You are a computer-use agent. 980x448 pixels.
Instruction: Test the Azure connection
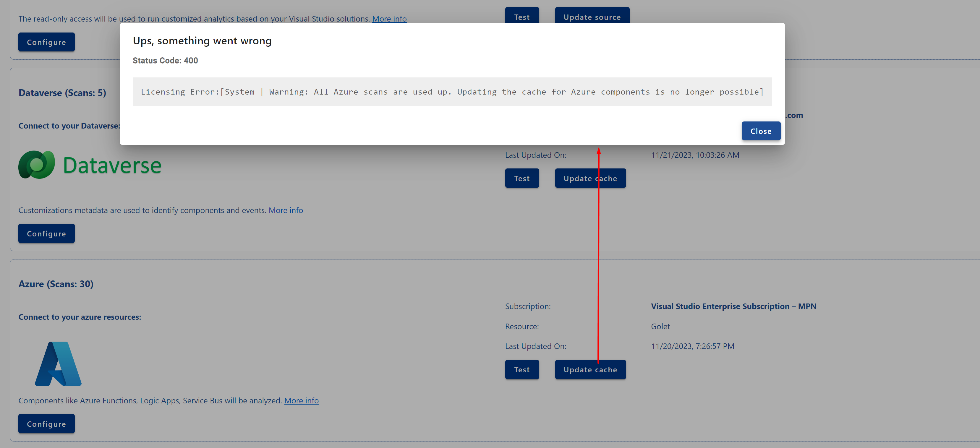click(522, 369)
